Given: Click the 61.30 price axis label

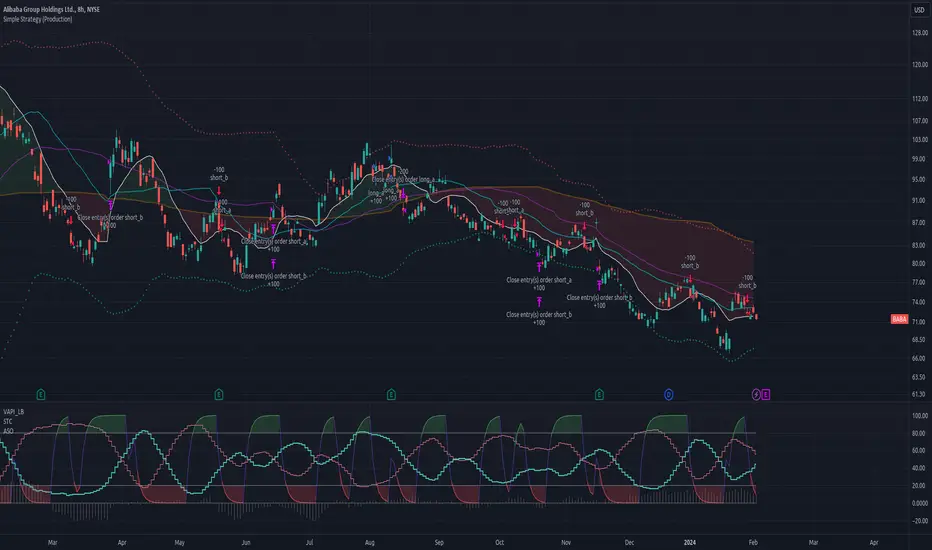Looking at the screenshot, I should tap(920, 394).
